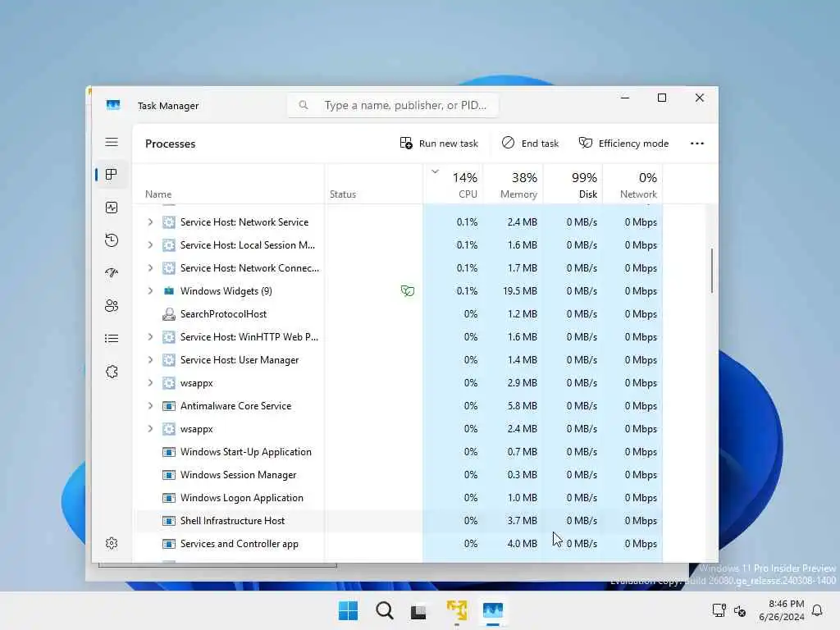Select Windows Session Manager row
Image resolution: width=840 pixels, height=630 pixels.
pyautogui.click(x=398, y=475)
